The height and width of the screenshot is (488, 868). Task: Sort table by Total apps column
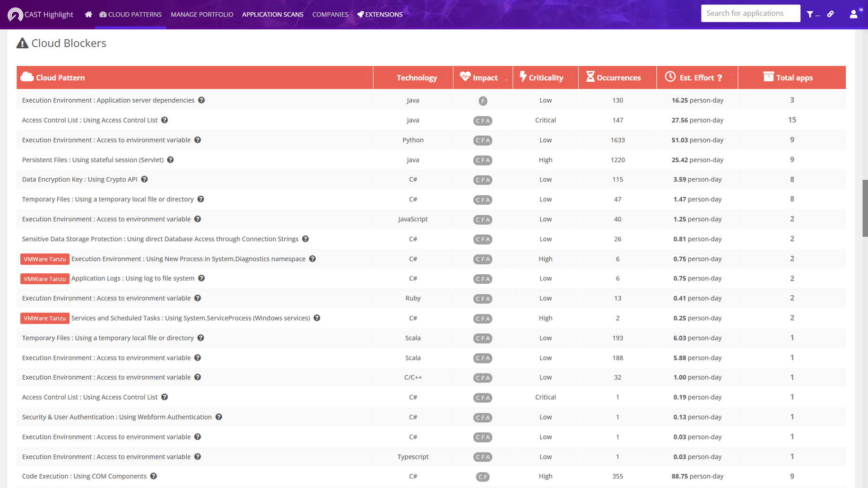coord(794,78)
